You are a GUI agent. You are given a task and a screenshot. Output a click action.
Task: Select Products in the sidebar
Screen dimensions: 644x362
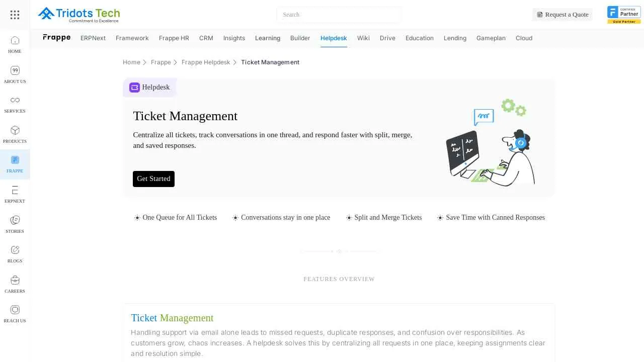point(15,134)
